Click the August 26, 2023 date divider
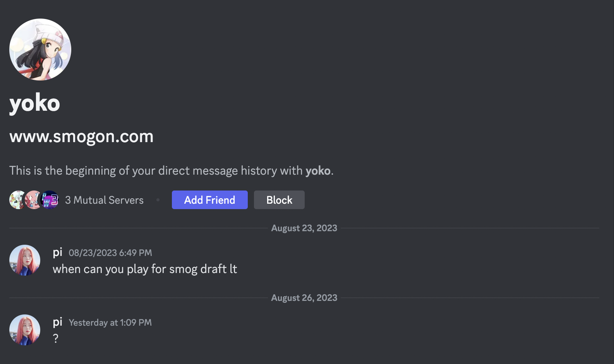614x364 pixels. click(304, 298)
